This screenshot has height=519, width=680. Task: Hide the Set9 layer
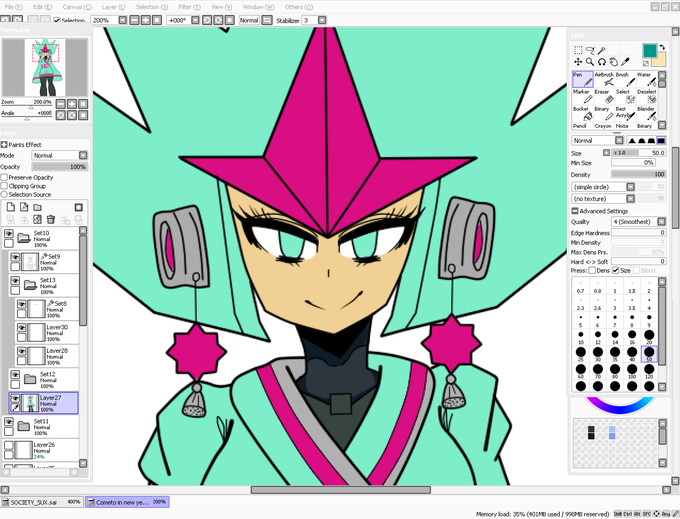pyautogui.click(x=15, y=257)
